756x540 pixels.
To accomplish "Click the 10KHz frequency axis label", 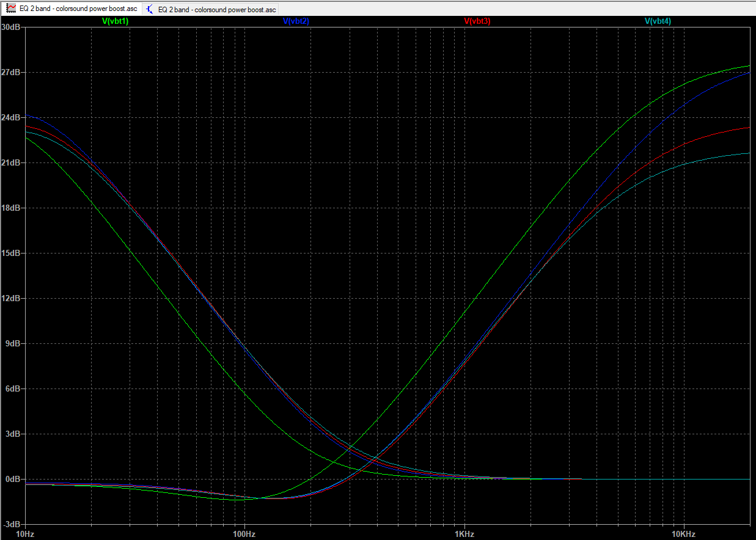I will pos(683,534).
